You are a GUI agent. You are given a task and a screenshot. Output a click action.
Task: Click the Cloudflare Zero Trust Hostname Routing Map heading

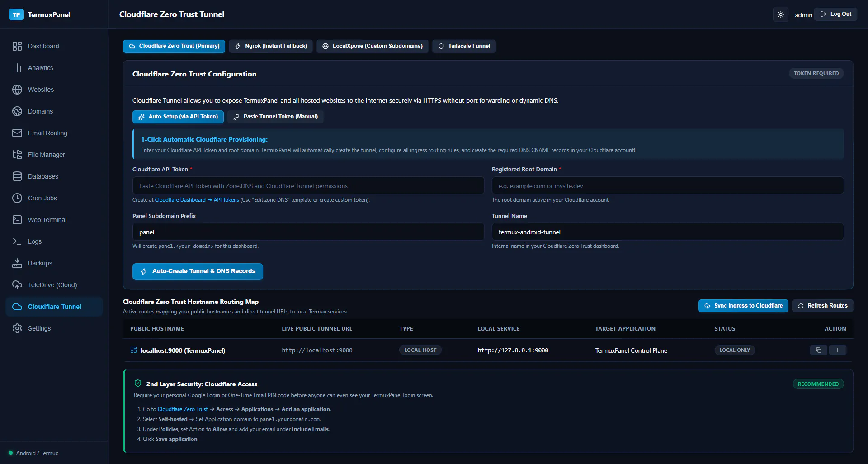click(191, 302)
